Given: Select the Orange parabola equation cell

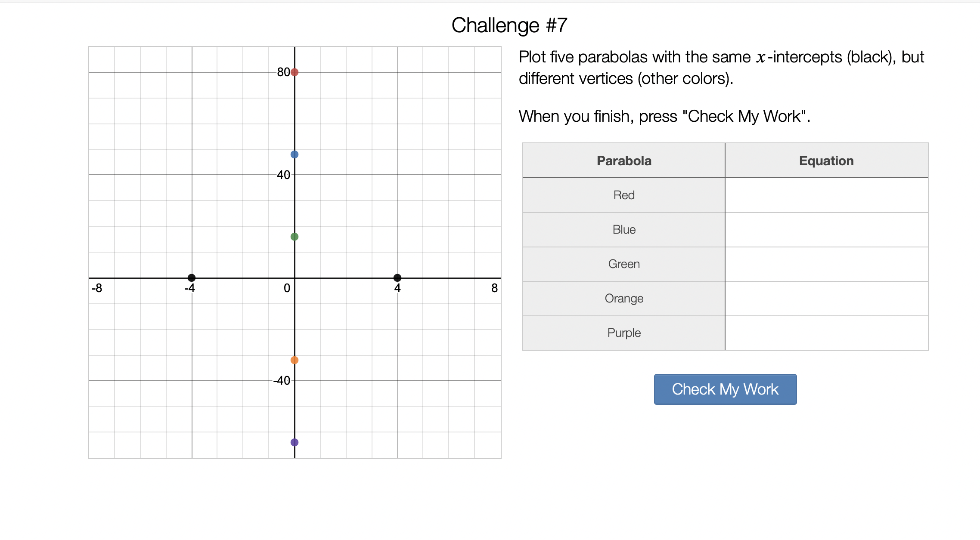Looking at the screenshot, I should pyautogui.click(x=826, y=299).
